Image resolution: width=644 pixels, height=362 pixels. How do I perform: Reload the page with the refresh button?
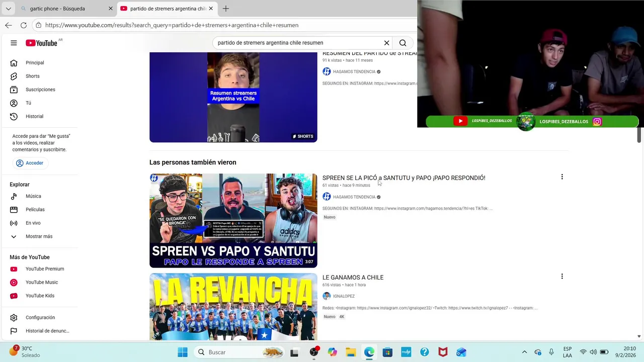tap(24, 25)
